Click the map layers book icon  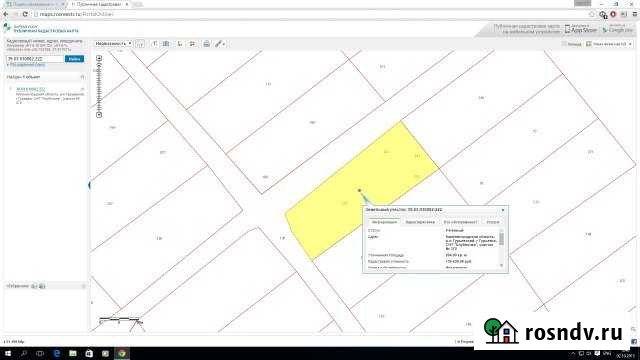(x=166, y=44)
